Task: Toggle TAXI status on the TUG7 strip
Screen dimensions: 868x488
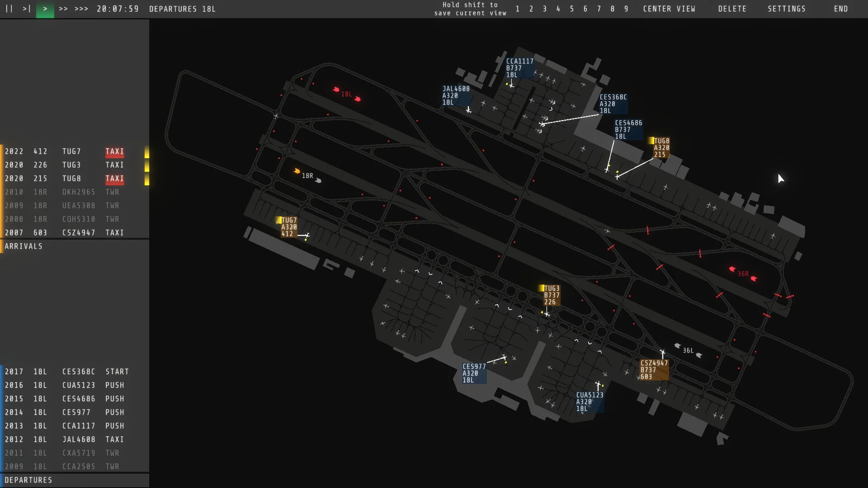Action: [114, 152]
